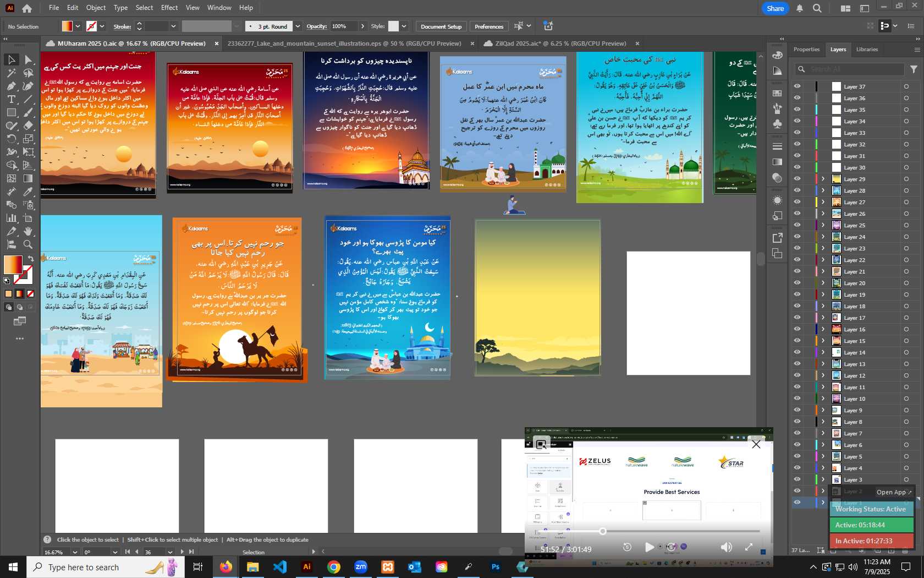Select the Line Segment tool

tap(29, 99)
